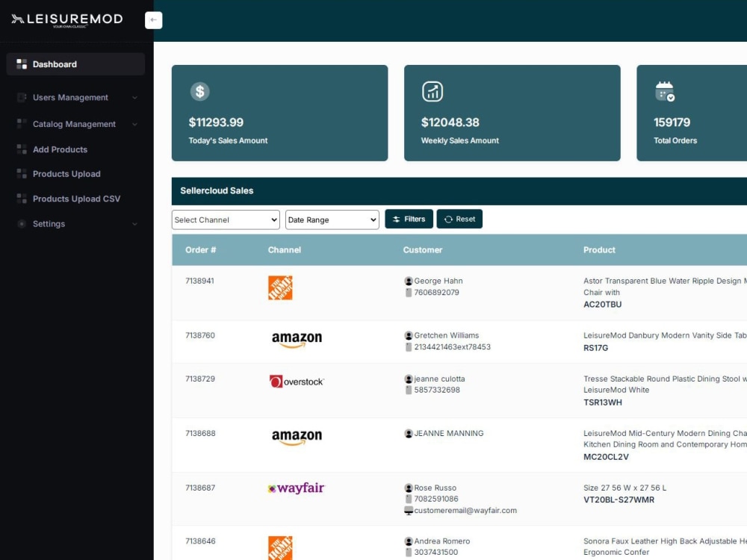
Task: Click the Overstock logo for order 7138729
Action: point(297,382)
